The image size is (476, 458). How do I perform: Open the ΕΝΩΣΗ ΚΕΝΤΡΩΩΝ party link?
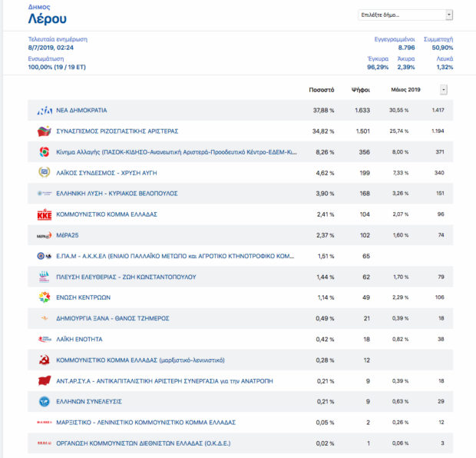(x=84, y=297)
